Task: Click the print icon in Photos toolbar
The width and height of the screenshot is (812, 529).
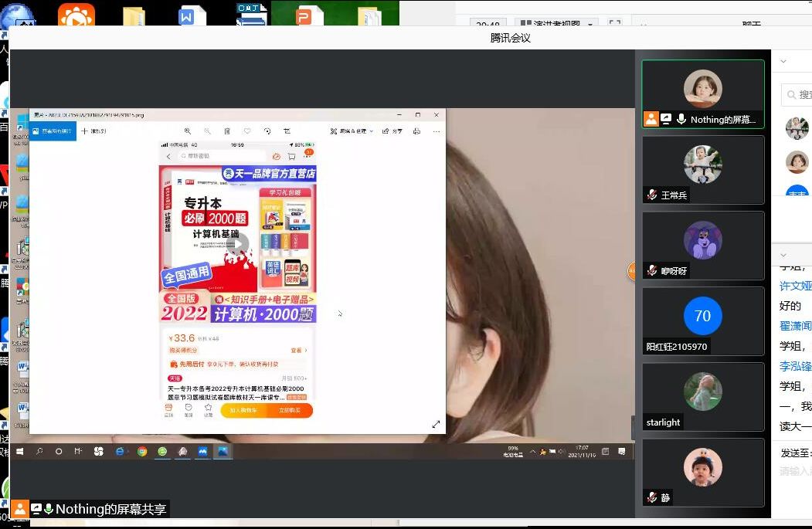Action: click(x=418, y=131)
